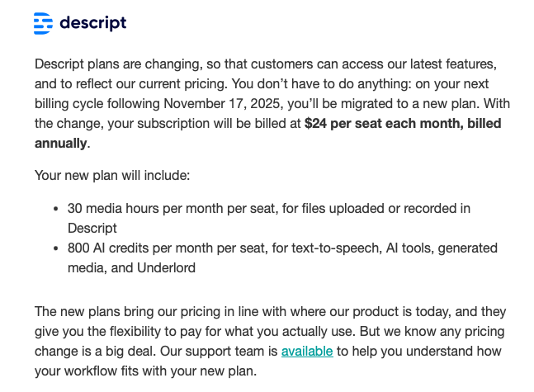Click the first bullet point marker
The height and width of the screenshot is (392, 534).
[55, 210]
